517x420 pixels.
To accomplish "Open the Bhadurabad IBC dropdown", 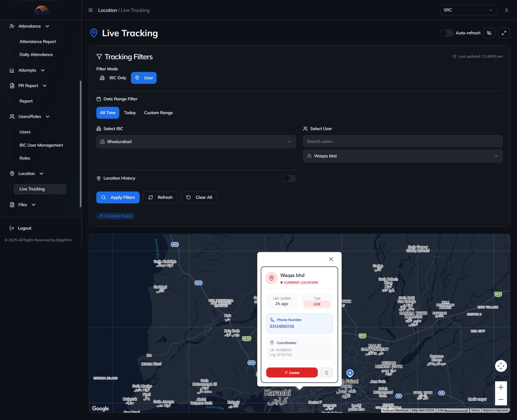I will (x=196, y=142).
